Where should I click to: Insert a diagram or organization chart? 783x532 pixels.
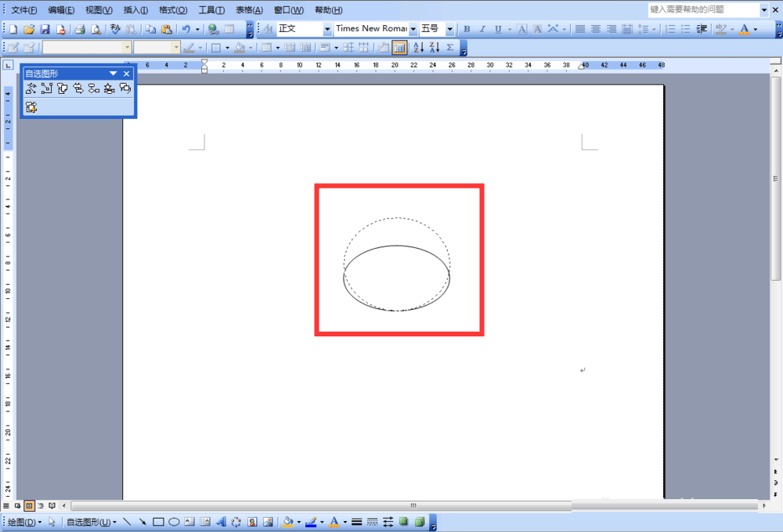pos(236,522)
